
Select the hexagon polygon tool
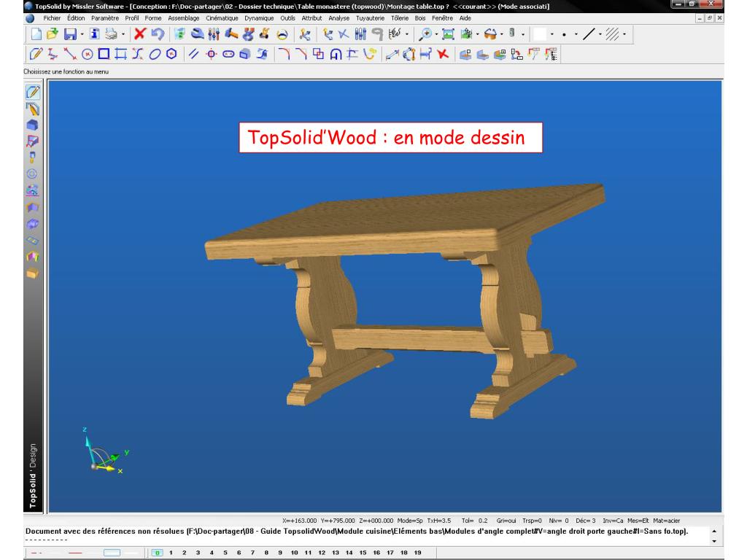(171, 55)
